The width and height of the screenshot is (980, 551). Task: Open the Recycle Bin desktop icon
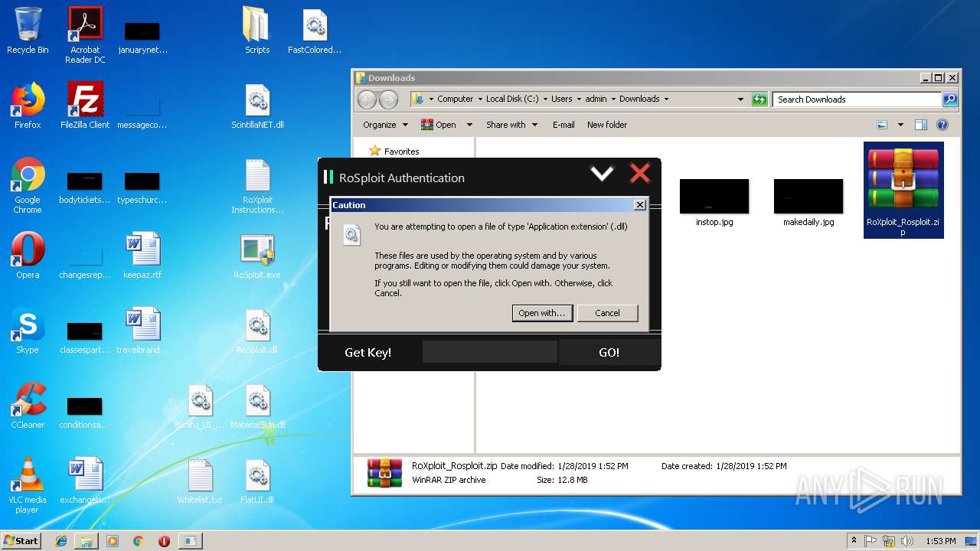tap(28, 31)
